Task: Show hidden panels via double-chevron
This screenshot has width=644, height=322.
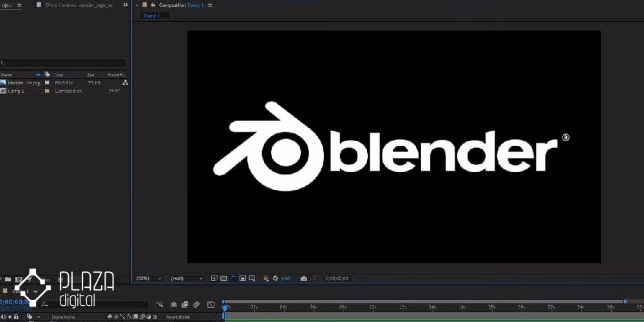Action: tap(126, 5)
